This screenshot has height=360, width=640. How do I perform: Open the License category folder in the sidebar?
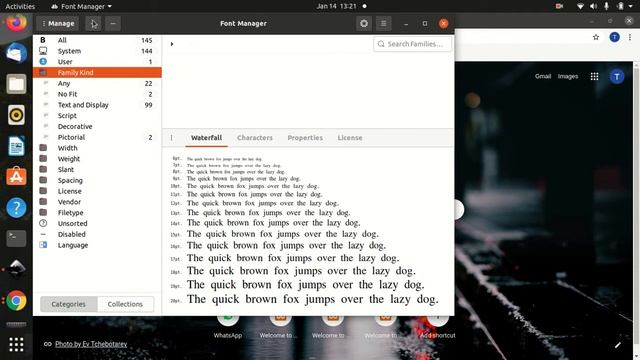coord(97,191)
